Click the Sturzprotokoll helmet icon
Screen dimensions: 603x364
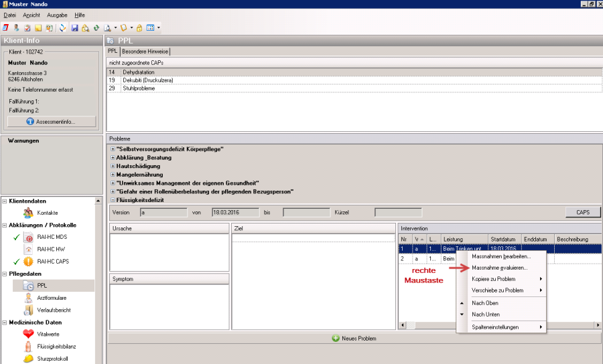point(28,358)
